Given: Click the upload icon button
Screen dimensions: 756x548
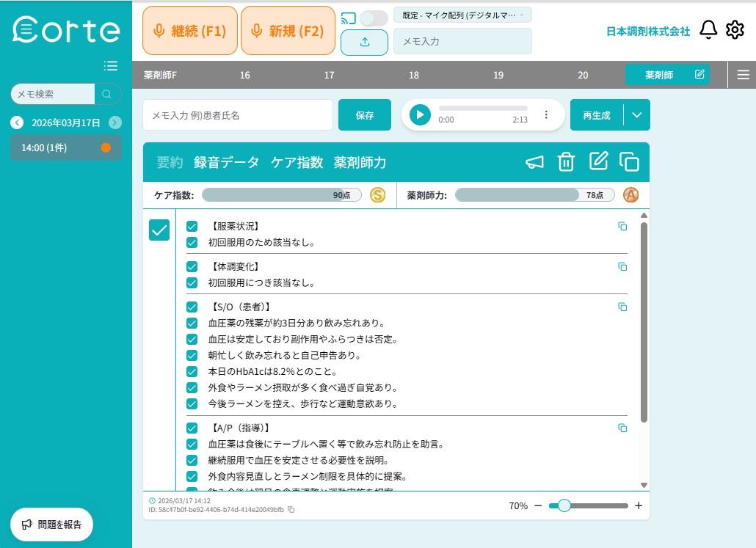Looking at the screenshot, I should (x=364, y=43).
